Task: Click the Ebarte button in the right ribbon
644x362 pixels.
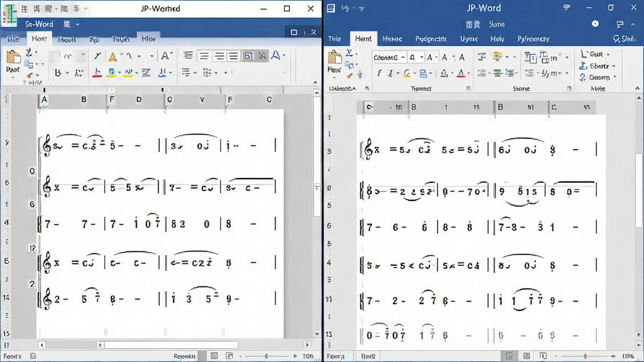Action: (x=597, y=65)
